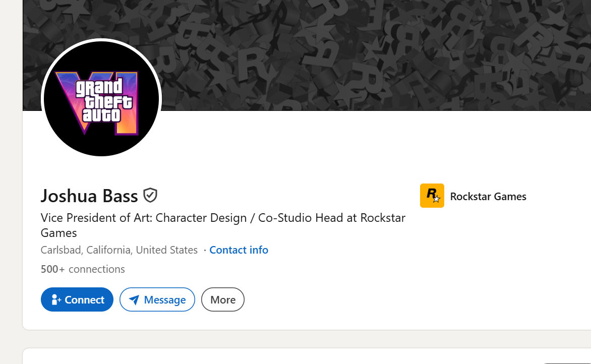Click the add-person icon inside Connect
The height and width of the screenshot is (364, 591).
click(x=56, y=299)
